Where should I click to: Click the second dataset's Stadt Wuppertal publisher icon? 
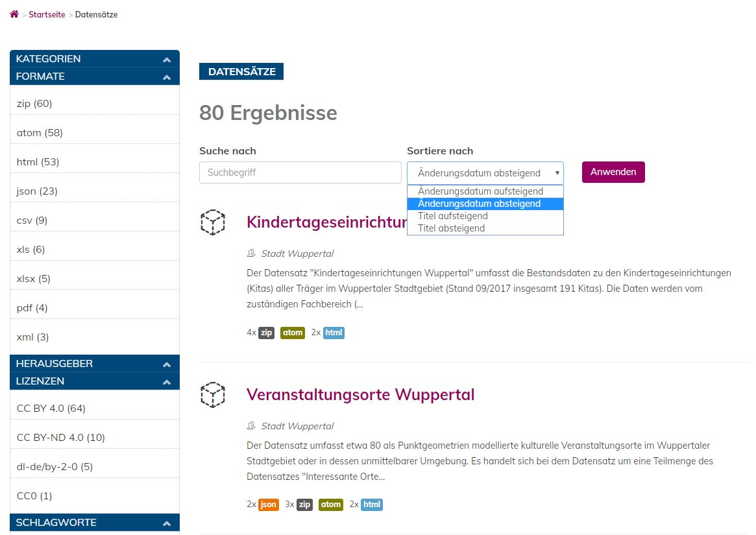[x=250, y=425]
